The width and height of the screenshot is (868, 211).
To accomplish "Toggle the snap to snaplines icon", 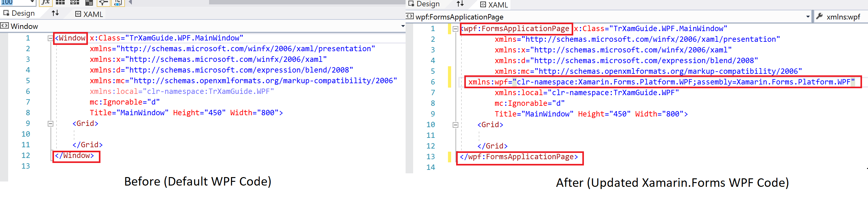I will click(104, 3).
